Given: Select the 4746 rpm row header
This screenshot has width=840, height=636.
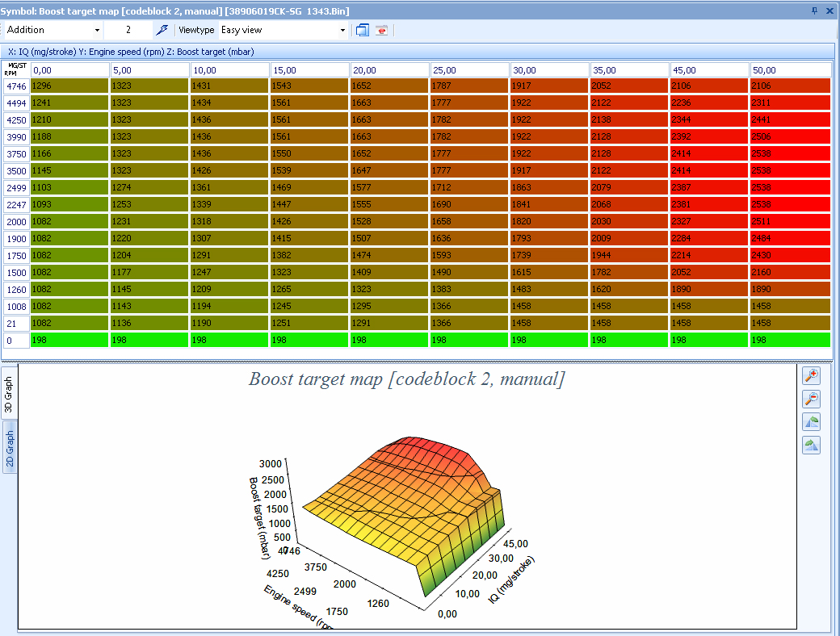Looking at the screenshot, I should tap(15, 86).
